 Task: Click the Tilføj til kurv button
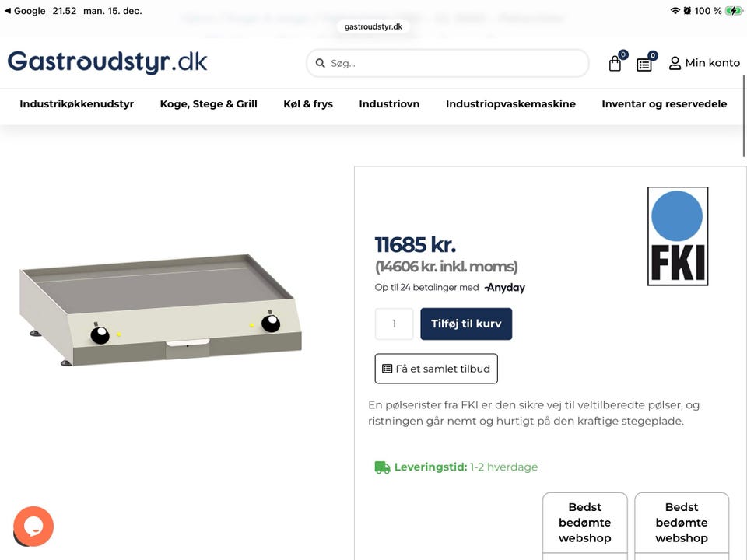tap(466, 324)
